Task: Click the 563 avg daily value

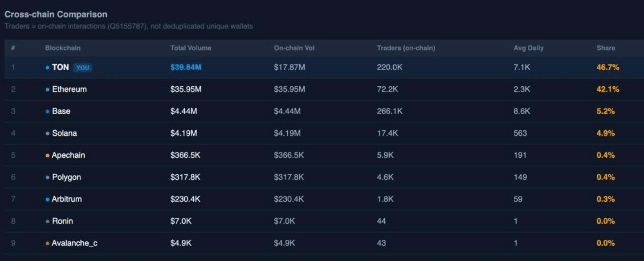Action: (520, 133)
